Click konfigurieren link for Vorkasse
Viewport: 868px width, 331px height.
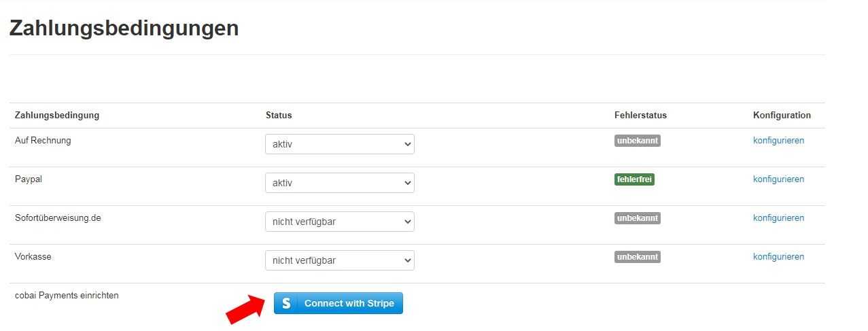[x=778, y=257]
